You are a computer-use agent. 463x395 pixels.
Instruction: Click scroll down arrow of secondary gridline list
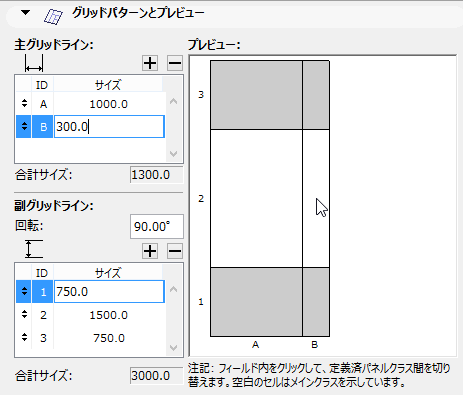pyautogui.click(x=174, y=348)
